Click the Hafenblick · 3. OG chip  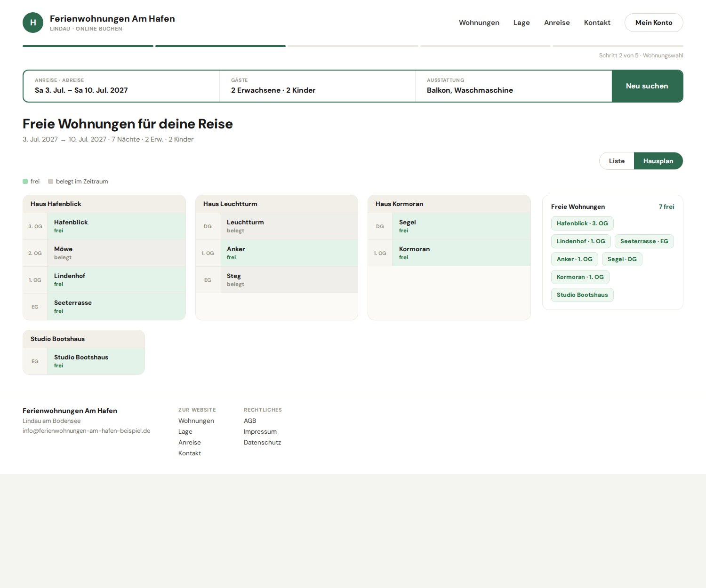pyautogui.click(x=582, y=223)
